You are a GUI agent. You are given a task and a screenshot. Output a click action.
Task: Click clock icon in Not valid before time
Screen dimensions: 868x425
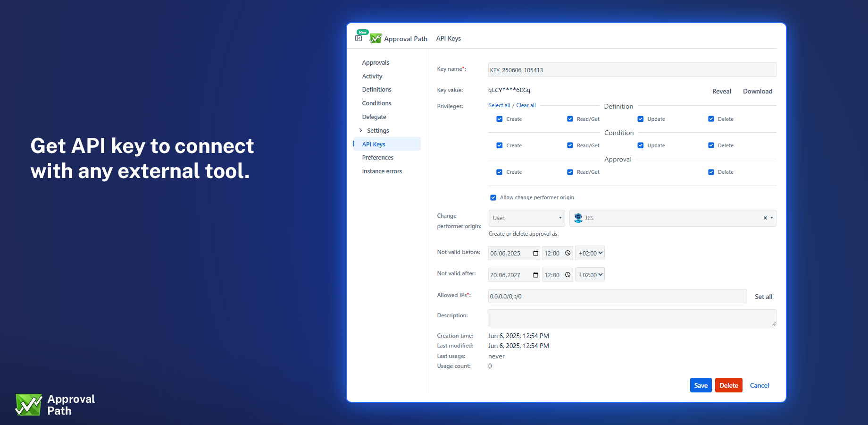568,253
